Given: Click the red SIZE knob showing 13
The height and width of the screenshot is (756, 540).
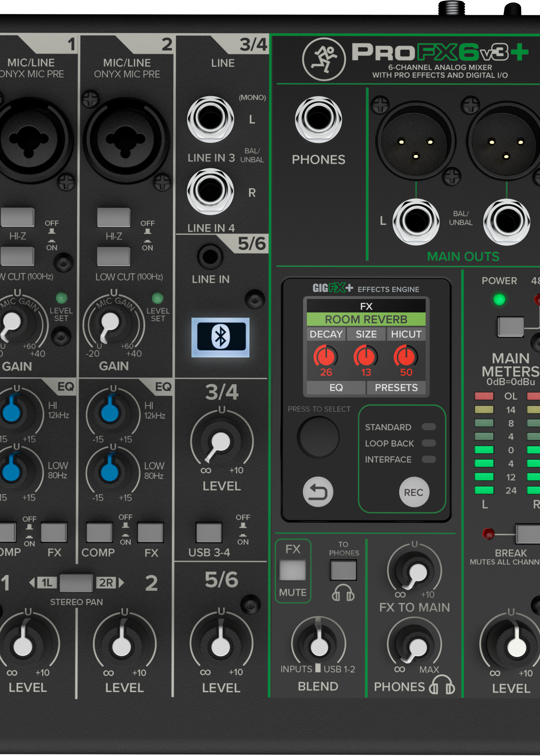Looking at the screenshot, I should click(x=366, y=357).
